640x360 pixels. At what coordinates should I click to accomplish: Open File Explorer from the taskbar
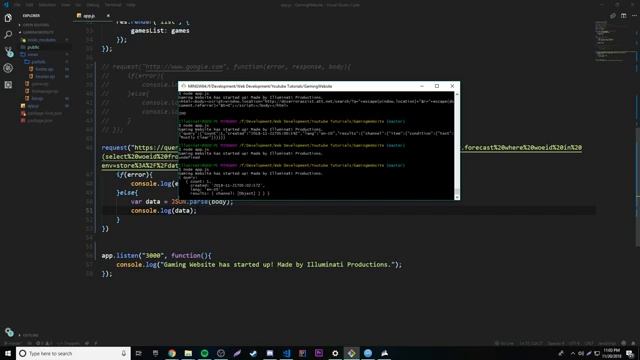click(x=188, y=353)
